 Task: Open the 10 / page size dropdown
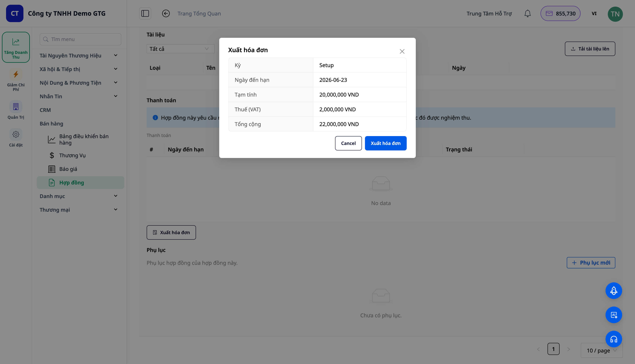602,351
